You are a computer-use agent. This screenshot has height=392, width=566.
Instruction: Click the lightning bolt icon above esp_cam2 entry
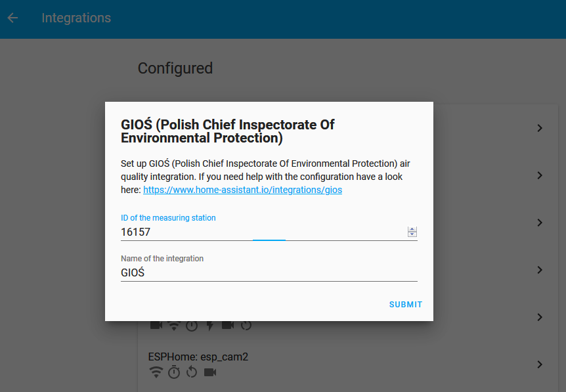click(210, 325)
